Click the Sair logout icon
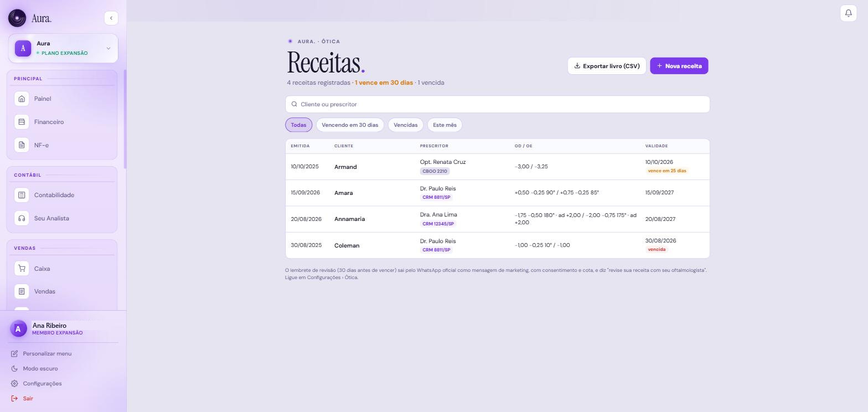Image resolution: width=868 pixels, height=412 pixels. click(14, 398)
